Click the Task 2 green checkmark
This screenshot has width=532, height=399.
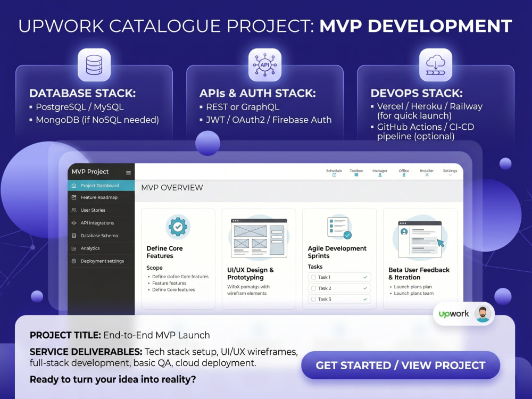(x=365, y=288)
